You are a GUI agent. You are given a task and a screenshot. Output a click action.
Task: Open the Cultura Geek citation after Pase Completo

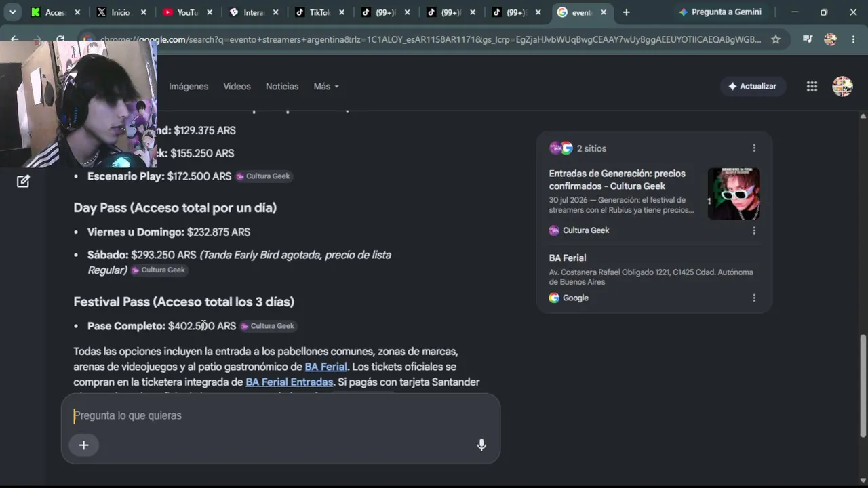tap(267, 326)
